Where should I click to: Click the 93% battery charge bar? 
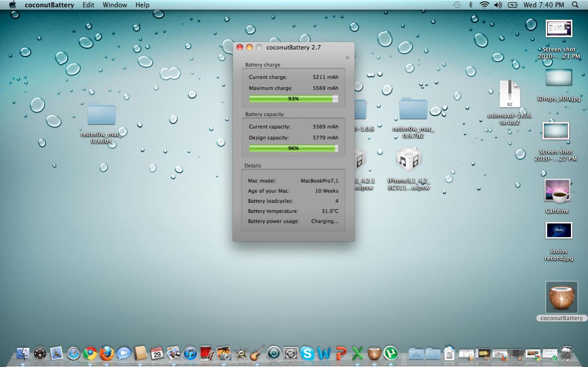coord(293,99)
